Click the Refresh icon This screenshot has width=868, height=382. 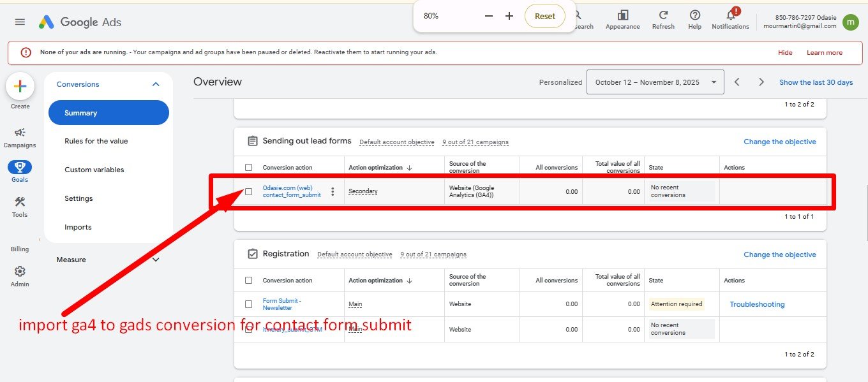pyautogui.click(x=663, y=15)
